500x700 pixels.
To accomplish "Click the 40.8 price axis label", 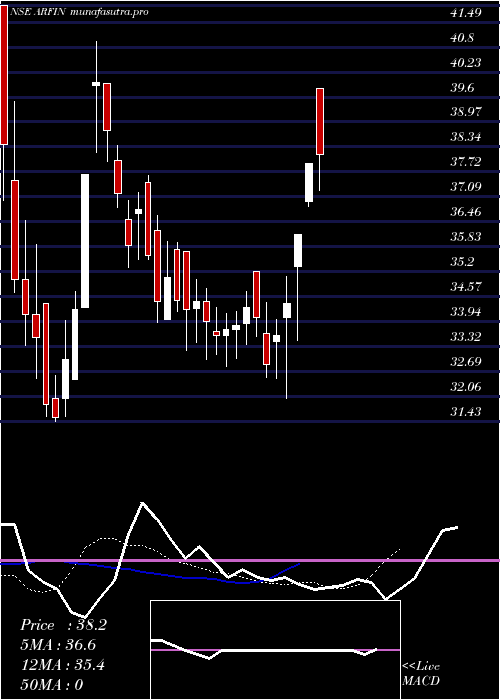I will (462, 38).
